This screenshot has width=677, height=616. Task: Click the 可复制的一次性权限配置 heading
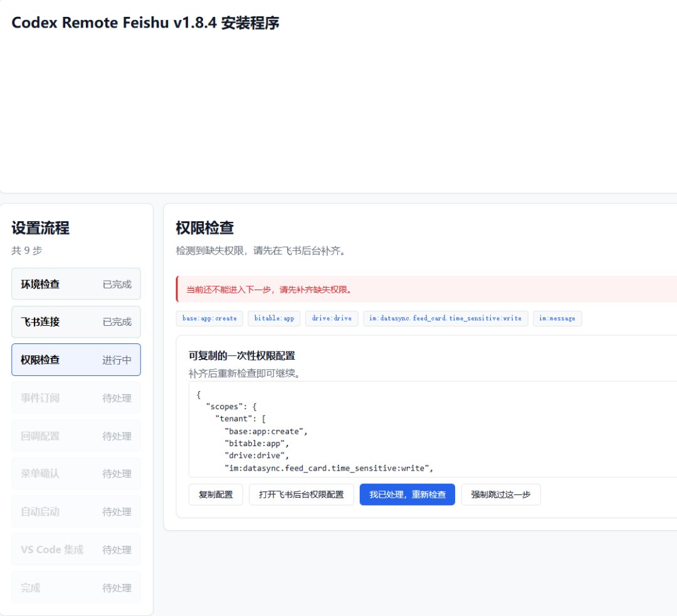tap(242, 356)
